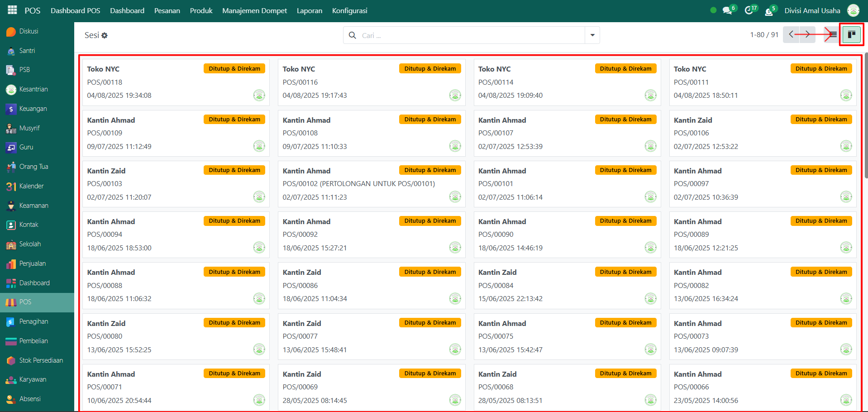Open Kalender app in sidebar

coord(31,186)
